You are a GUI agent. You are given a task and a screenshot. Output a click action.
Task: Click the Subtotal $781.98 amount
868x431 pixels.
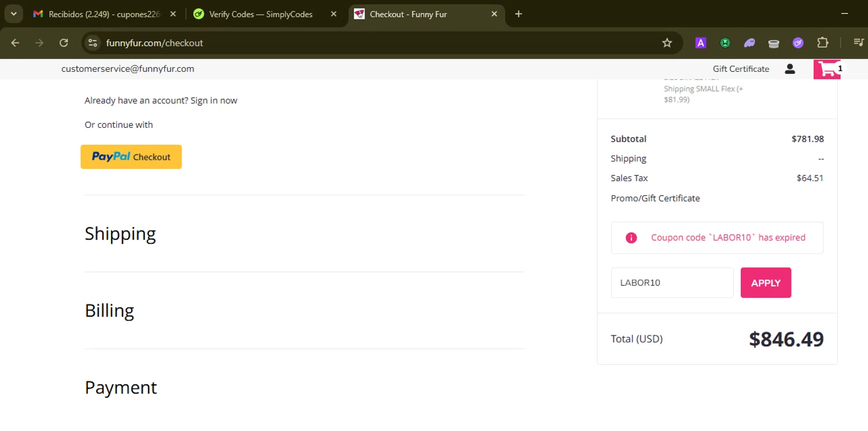[x=808, y=139]
